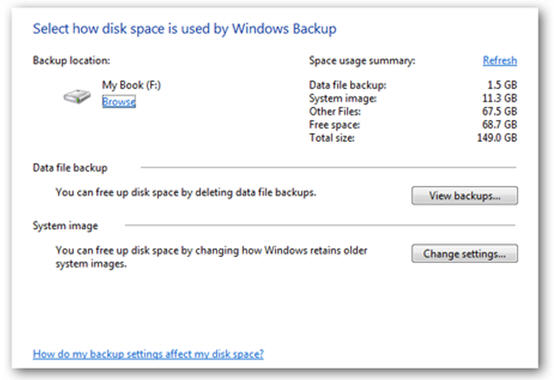Click the System image section header
The image size is (554, 380).
(65, 226)
